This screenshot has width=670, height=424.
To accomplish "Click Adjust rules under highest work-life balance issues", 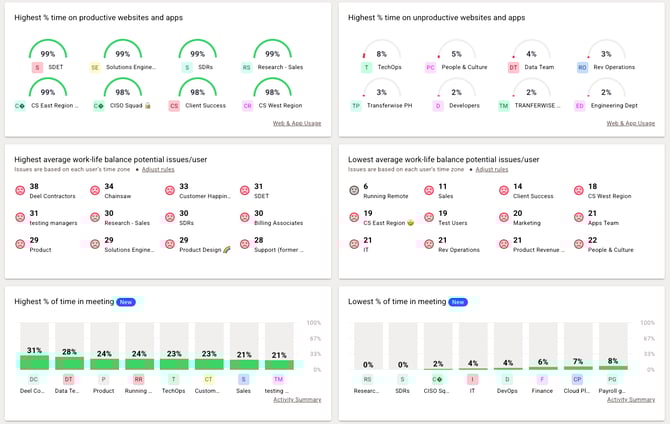I will (x=158, y=170).
